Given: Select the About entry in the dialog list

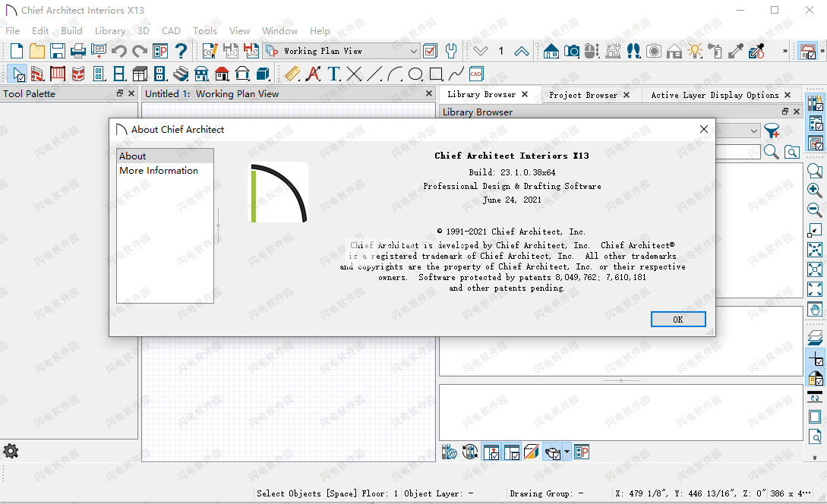Looking at the screenshot, I should [165, 156].
